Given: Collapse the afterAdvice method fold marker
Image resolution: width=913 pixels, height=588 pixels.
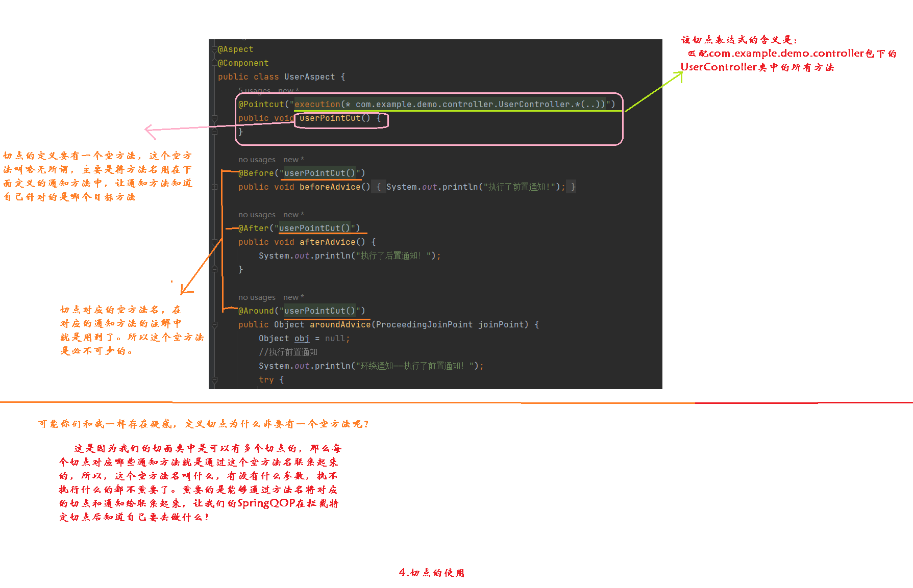Looking at the screenshot, I should click(x=215, y=242).
